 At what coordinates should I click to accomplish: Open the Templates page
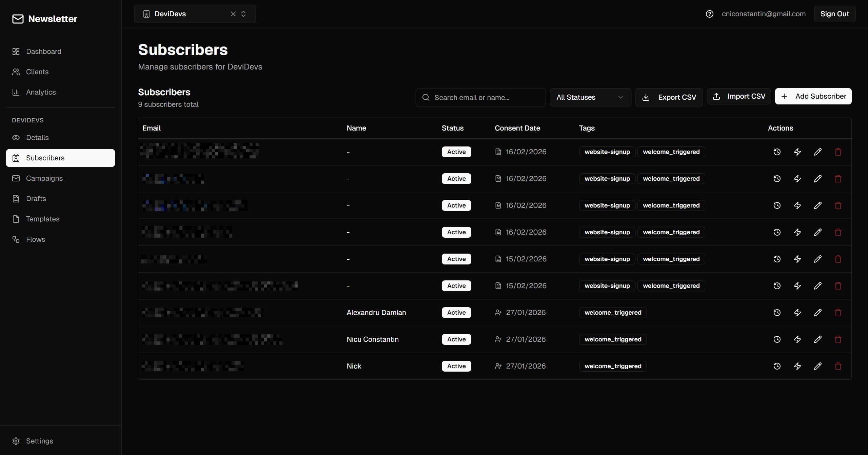click(x=42, y=219)
